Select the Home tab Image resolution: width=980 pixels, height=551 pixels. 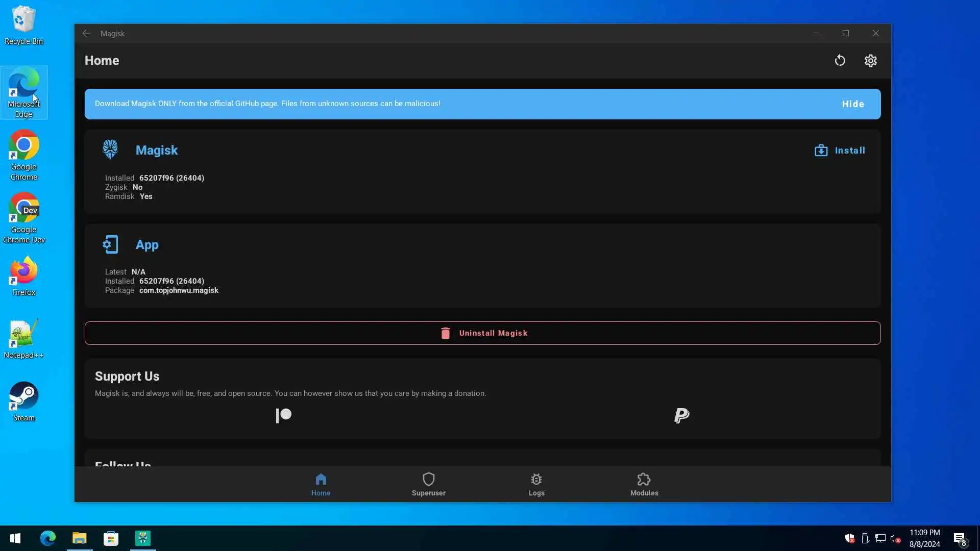click(x=321, y=484)
